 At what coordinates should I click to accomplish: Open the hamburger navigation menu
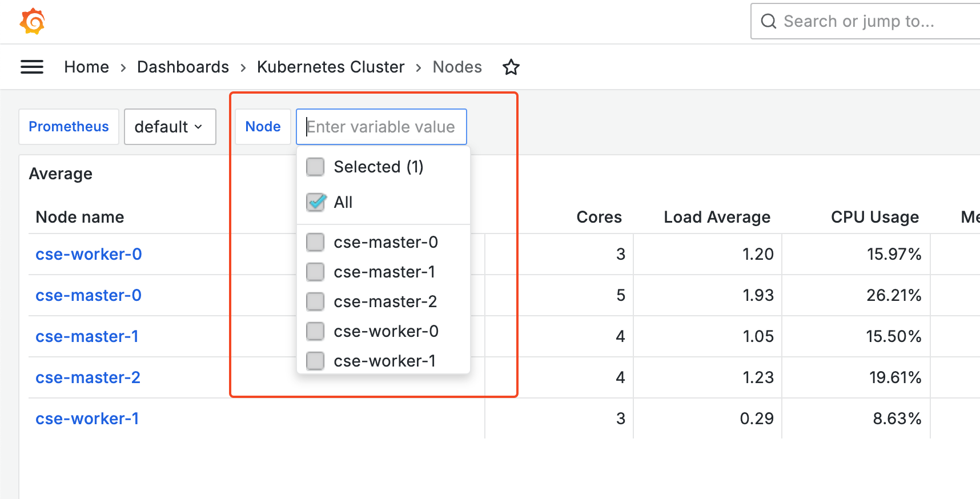[x=32, y=67]
